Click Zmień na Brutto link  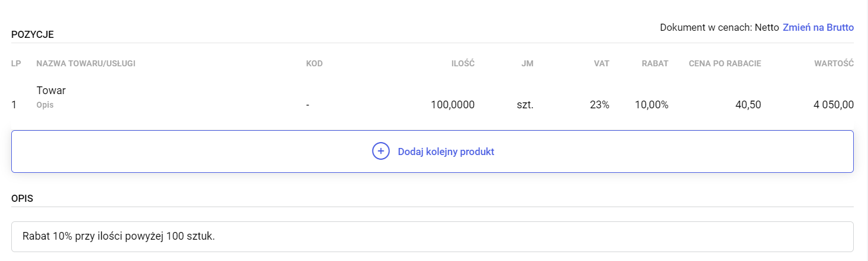point(818,27)
